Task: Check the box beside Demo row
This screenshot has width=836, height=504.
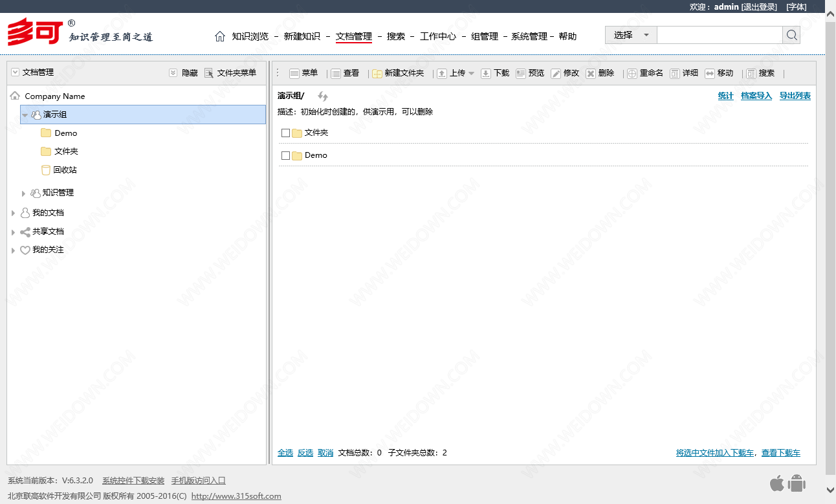Action: coord(285,155)
